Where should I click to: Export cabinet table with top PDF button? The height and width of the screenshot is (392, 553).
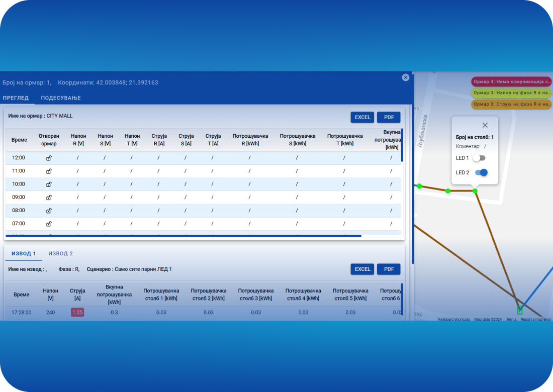tap(389, 117)
